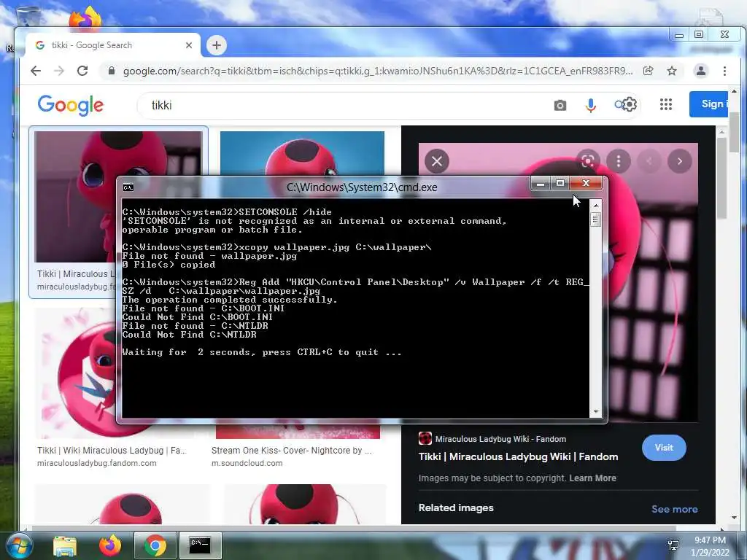Viewport: 747px width, 560px height.
Task: Open Google Lens on the preview image
Action: pos(588,161)
